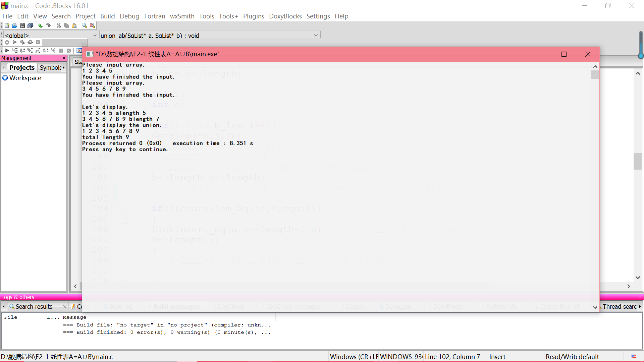Click the Paste clipboard icon
The image size is (644, 362).
click(74, 25)
